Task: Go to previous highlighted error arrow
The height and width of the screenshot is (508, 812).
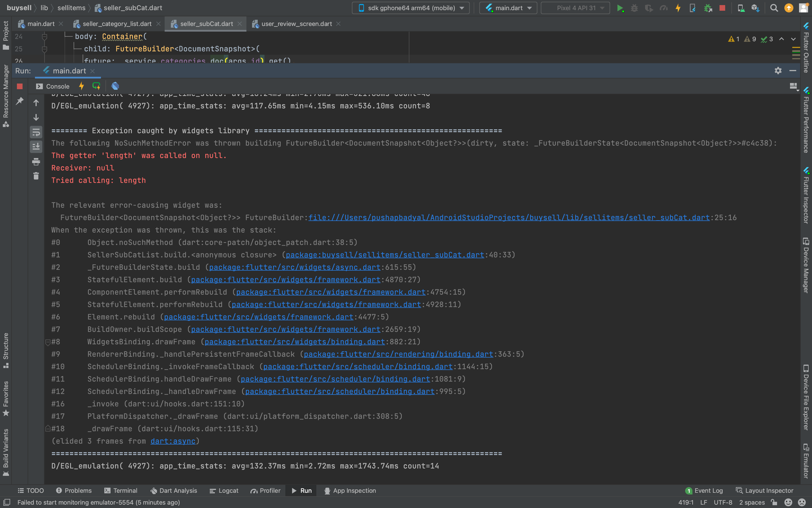Action: tap(782, 39)
